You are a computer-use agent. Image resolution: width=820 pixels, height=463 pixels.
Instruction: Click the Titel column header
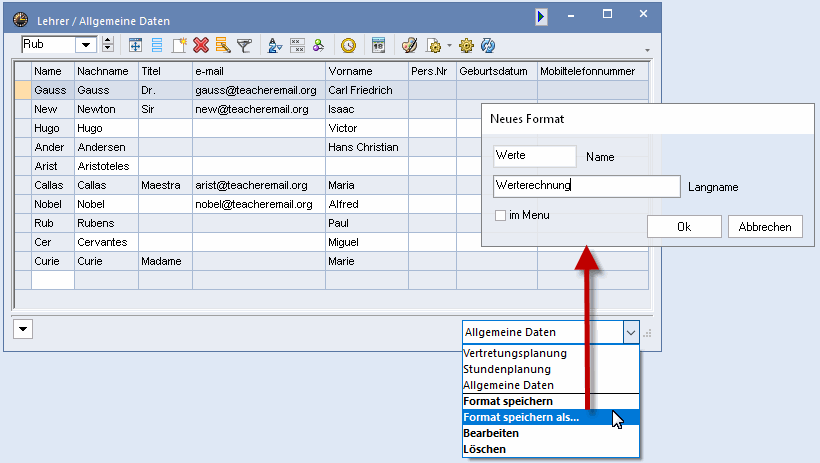click(165, 71)
